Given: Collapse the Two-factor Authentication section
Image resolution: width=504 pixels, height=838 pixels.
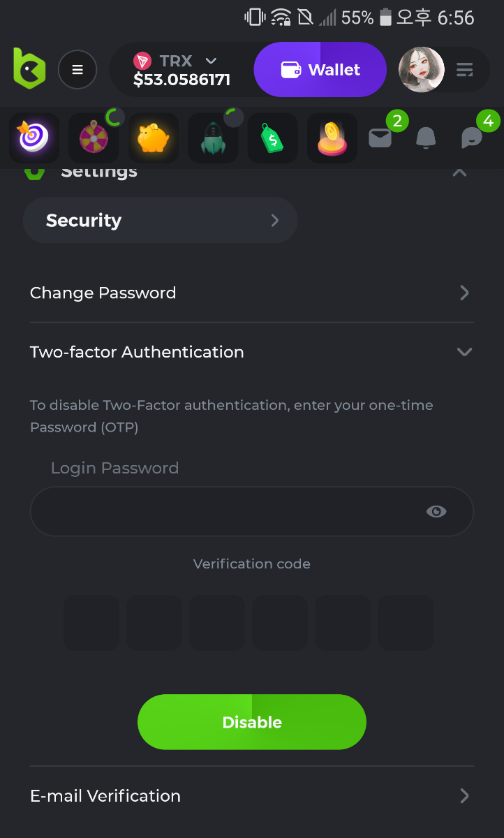Looking at the screenshot, I should pos(464,352).
